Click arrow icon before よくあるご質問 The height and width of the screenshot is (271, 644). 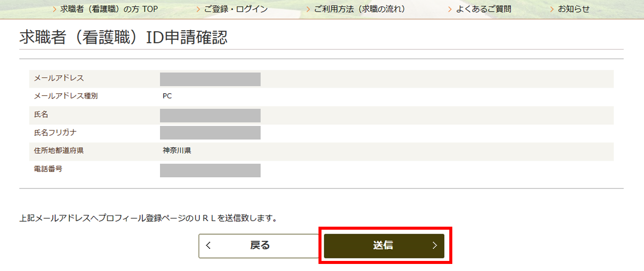(x=451, y=9)
